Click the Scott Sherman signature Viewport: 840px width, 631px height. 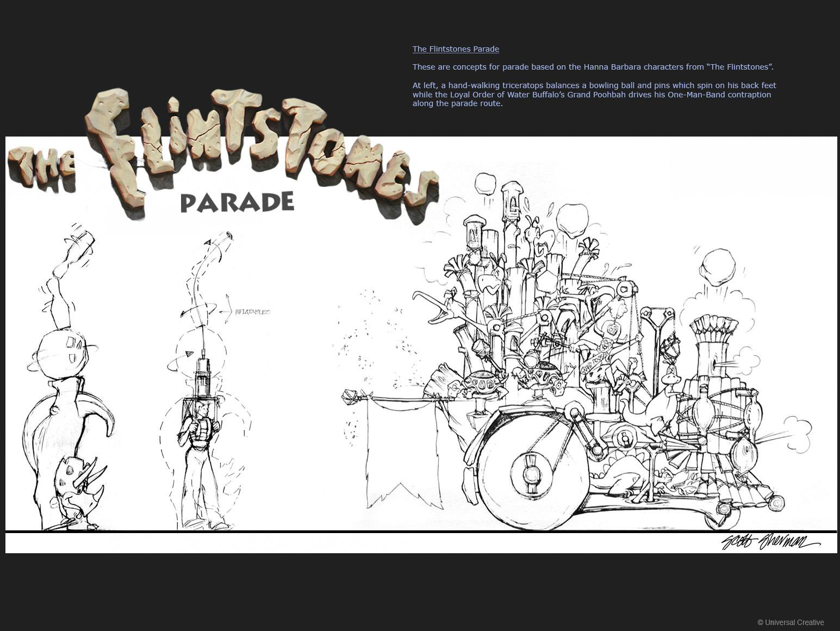(770, 541)
